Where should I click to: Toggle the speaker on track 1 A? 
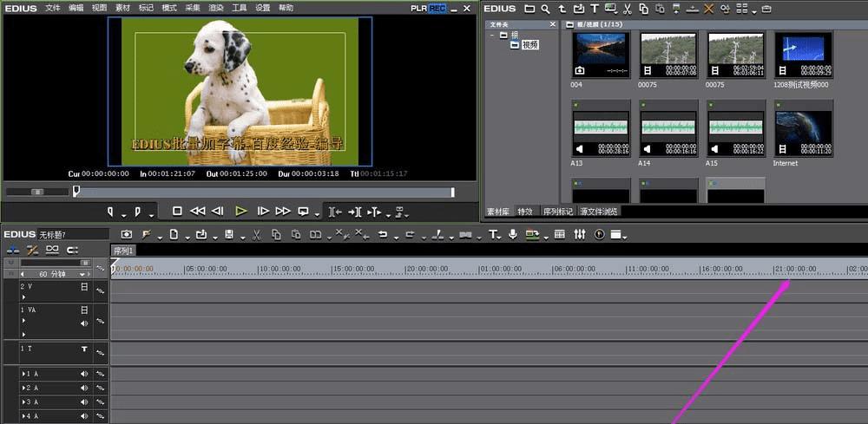click(84, 374)
